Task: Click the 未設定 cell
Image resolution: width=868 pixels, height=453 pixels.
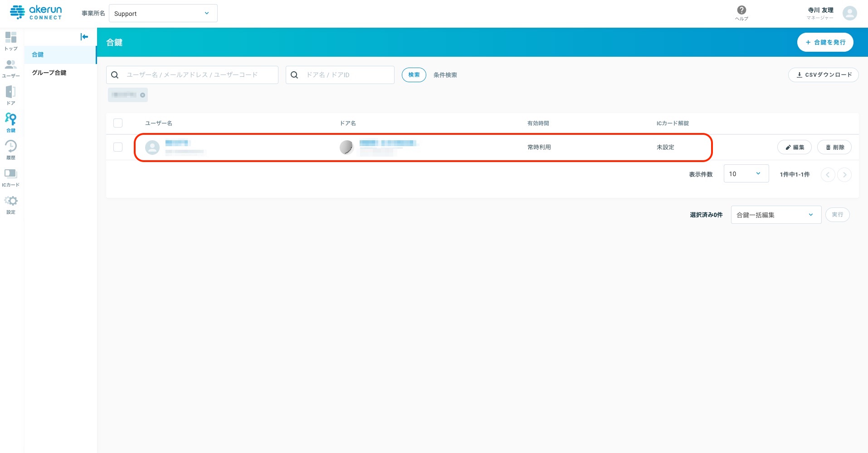Action: point(665,147)
